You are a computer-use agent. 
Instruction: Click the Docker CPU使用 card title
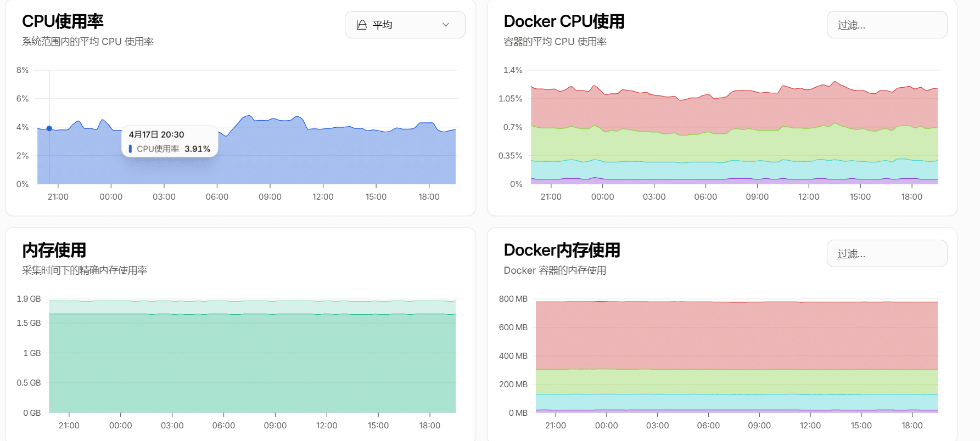point(564,21)
